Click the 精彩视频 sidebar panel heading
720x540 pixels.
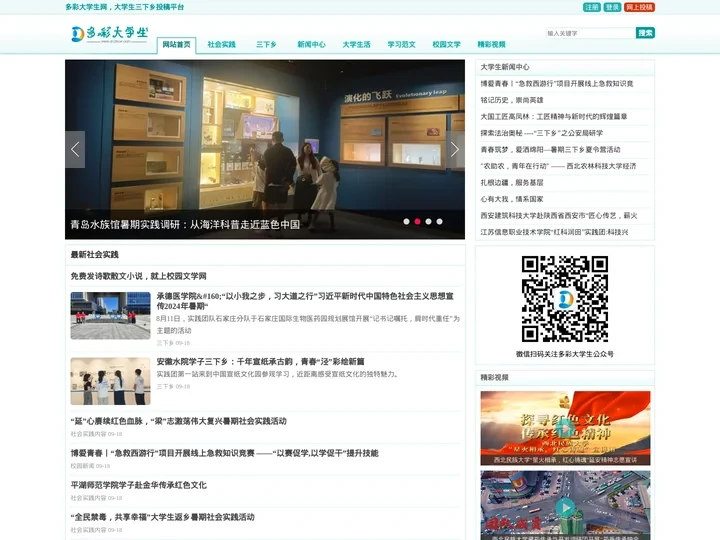tap(494, 377)
